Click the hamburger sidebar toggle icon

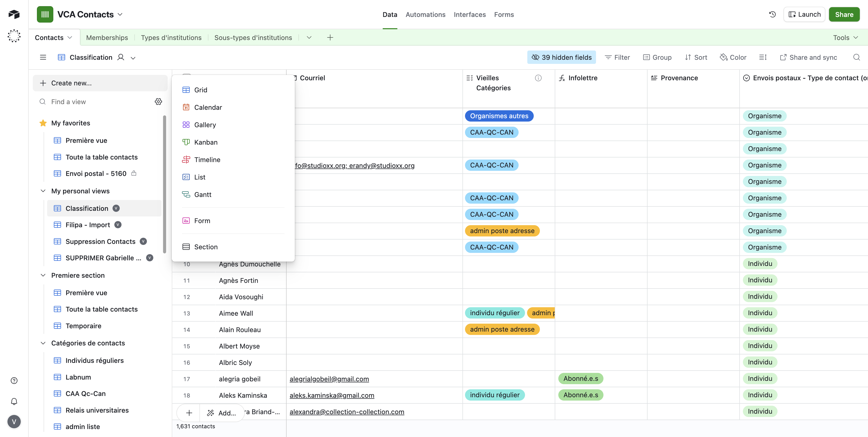pyautogui.click(x=43, y=57)
